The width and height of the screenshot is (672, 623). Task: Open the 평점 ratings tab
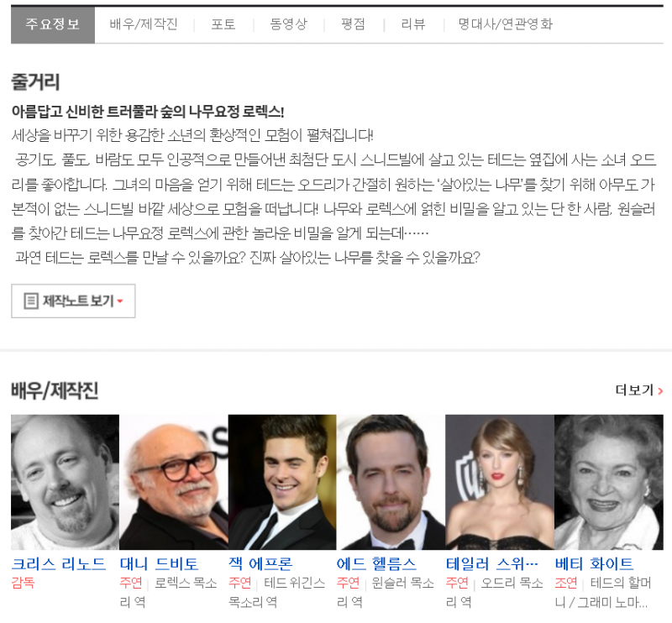pos(353,24)
